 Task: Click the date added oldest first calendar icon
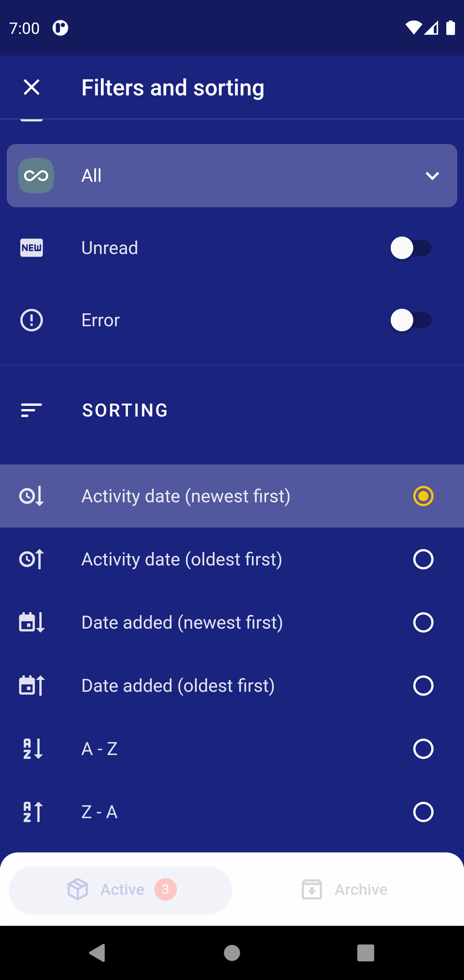(32, 686)
